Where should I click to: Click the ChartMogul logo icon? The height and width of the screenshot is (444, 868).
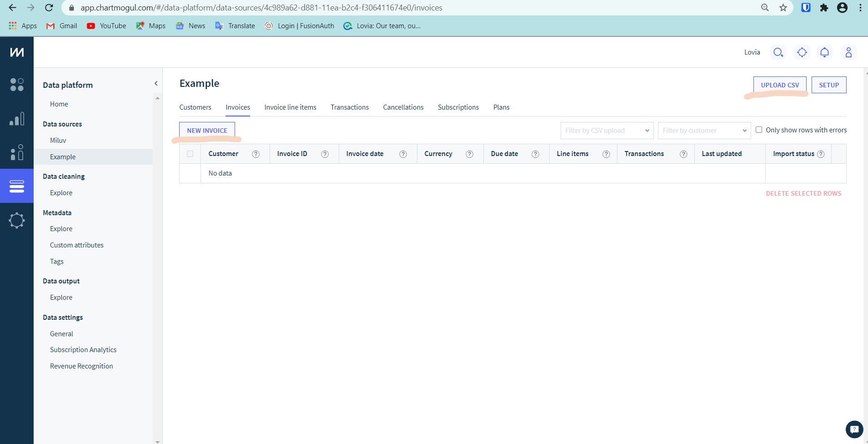click(x=17, y=52)
